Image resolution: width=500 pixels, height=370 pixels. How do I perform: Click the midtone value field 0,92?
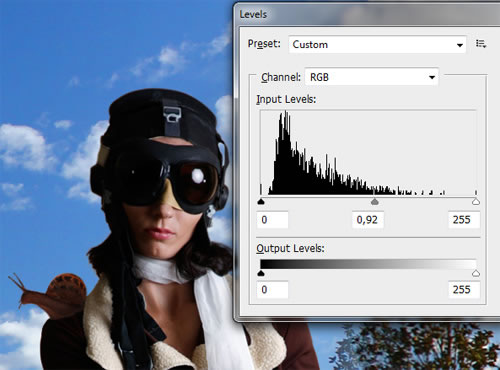tap(368, 220)
